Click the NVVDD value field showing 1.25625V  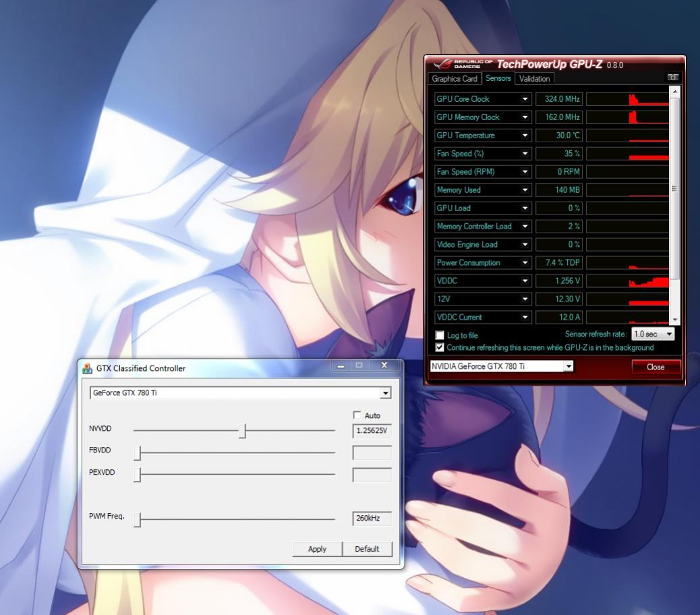pyautogui.click(x=372, y=431)
